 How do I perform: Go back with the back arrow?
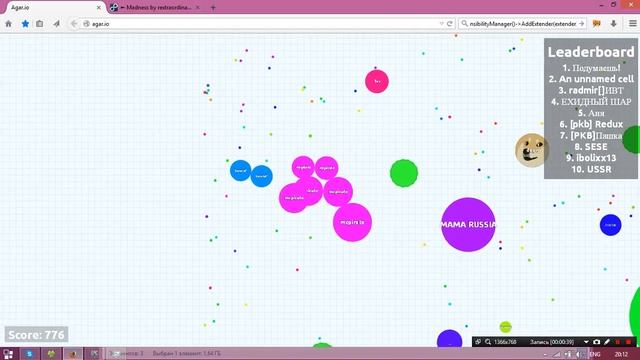[74, 24]
